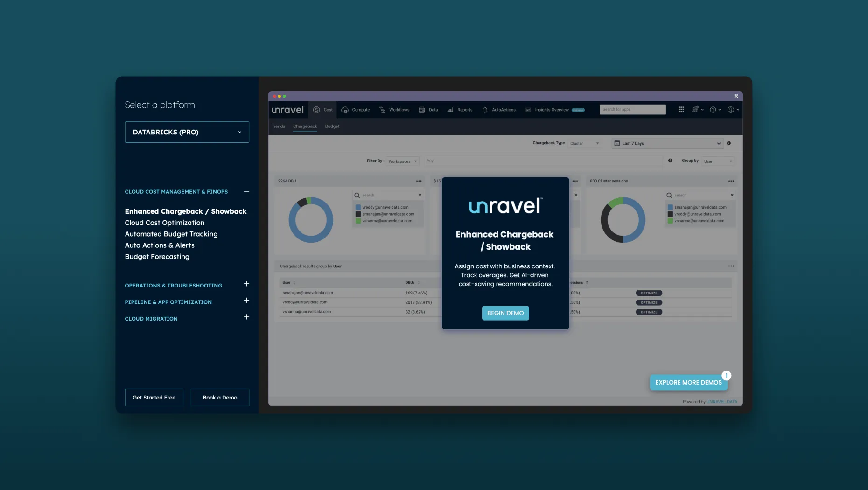Clear search in 800 Cluster sessions legend
868x490 pixels.
[732, 195]
